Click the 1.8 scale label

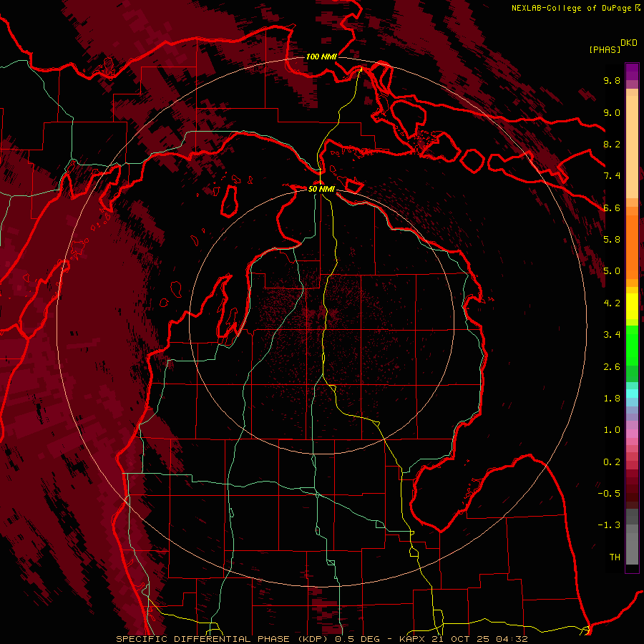[612, 399]
